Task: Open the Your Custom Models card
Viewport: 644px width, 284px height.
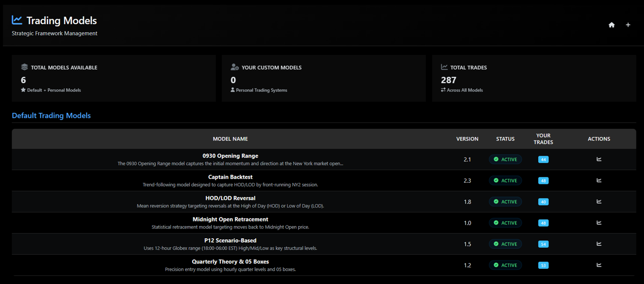Action: click(324, 79)
